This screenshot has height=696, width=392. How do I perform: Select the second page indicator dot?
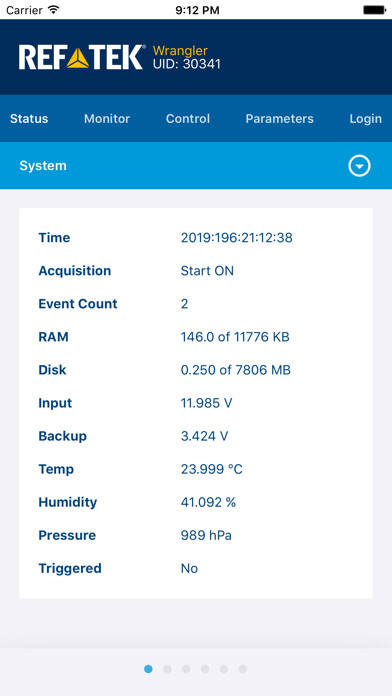point(167,669)
